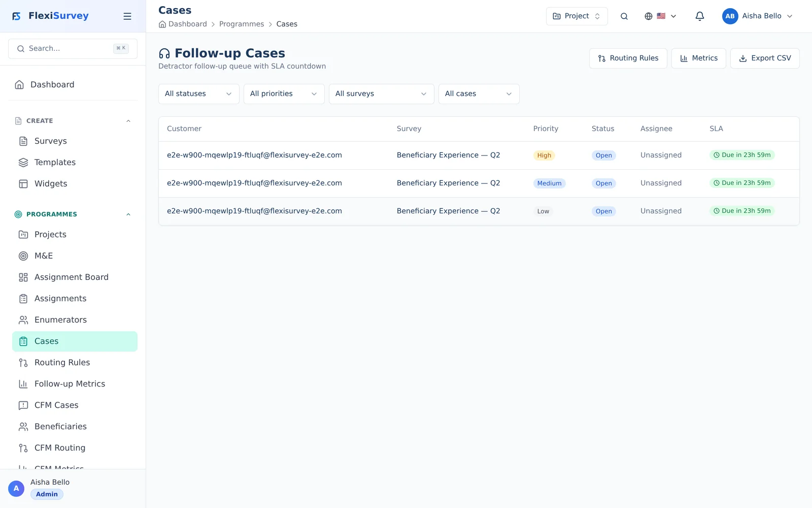Viewport: 812px width, 508px height.
Task: Click the Customer column header
Action: (x=184, y=129)
